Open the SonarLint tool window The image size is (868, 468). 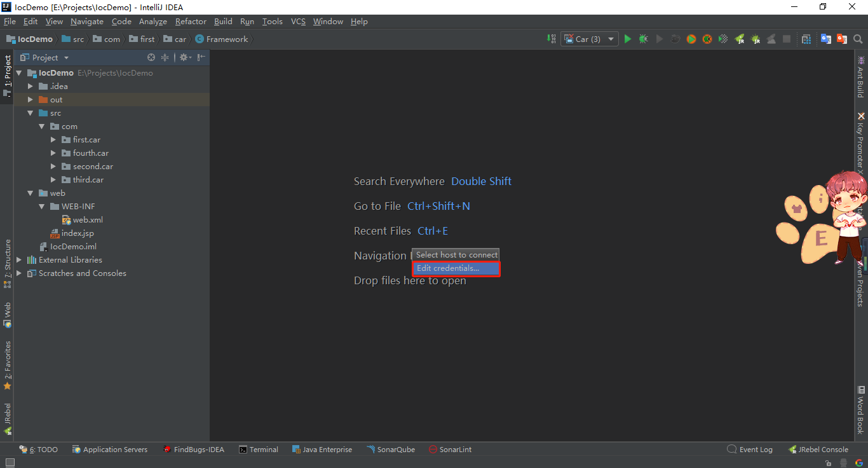[x=451, y=450]
